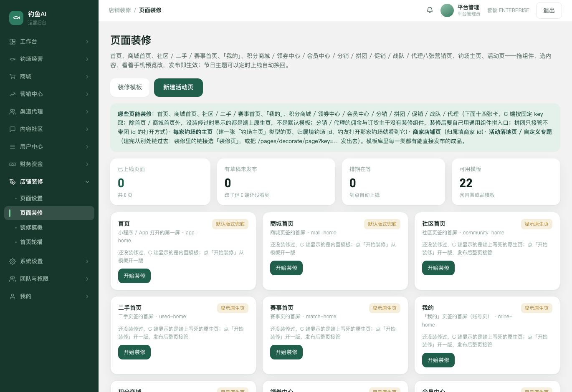Click 显示原生页 tag on 二手首页 card
The width and height of the screenshot is (572, 392).
click(233, 309)
